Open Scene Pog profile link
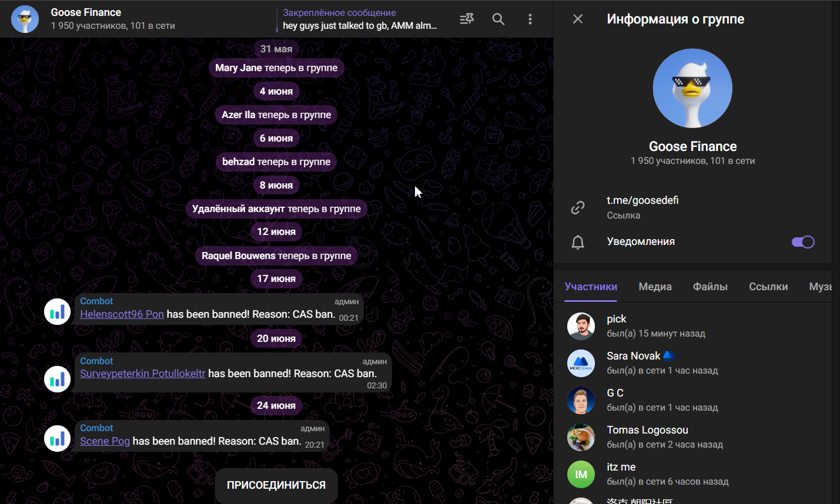 point(105,441)
